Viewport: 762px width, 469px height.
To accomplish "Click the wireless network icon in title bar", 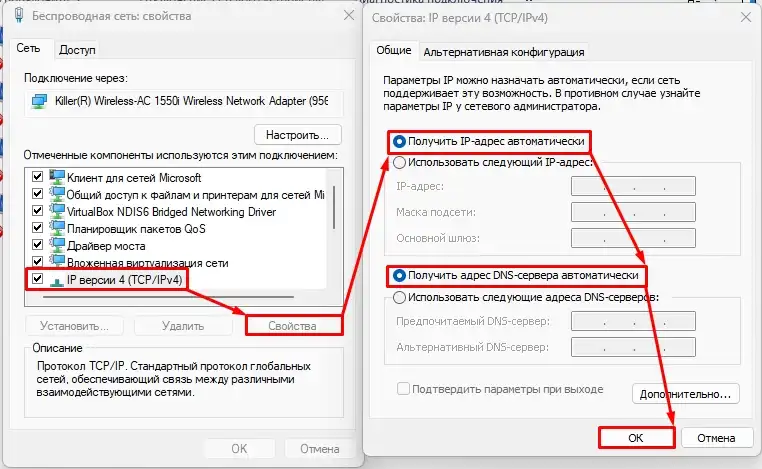I will 19,15.
